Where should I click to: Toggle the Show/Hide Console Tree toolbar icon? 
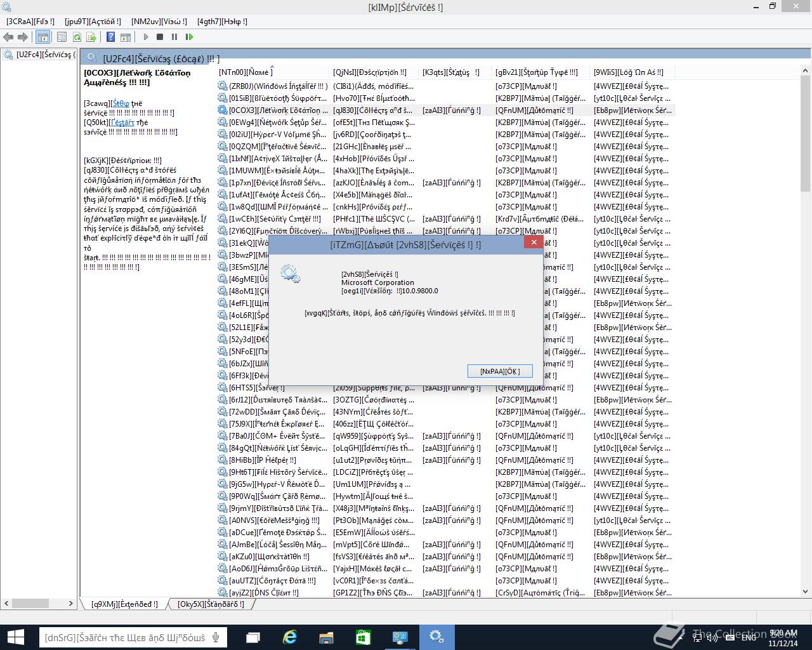(43, 37)
